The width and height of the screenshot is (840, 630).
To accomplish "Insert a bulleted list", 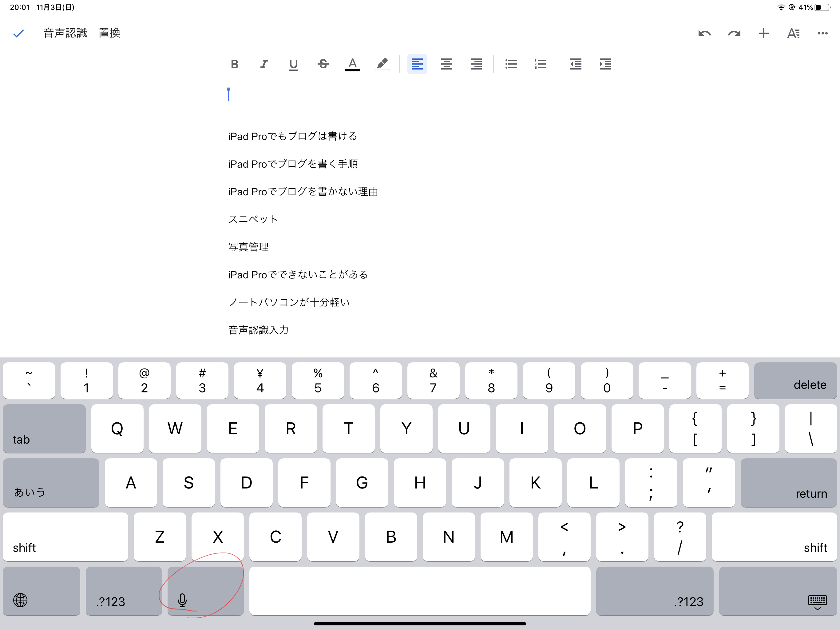I will 511,64.
